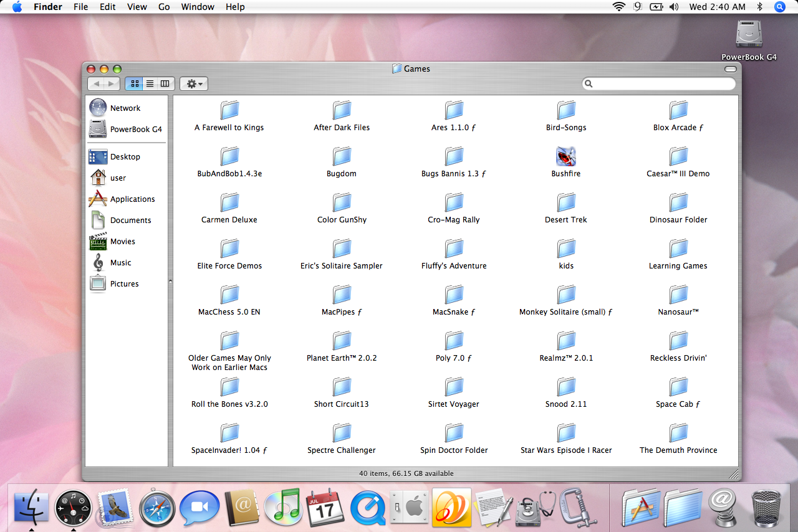Switch Finder to column view
The width and height of the screenshot is (798, 532).
[x=165, y=83]
